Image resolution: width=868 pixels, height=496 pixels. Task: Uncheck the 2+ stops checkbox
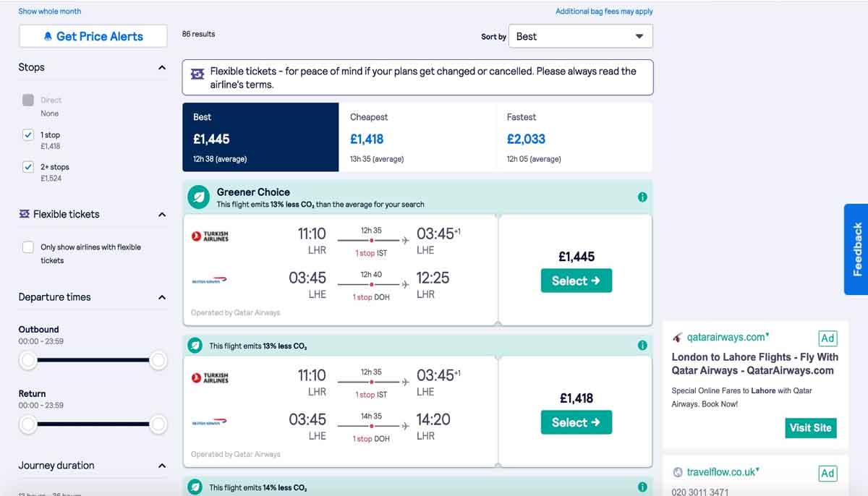click(x=28, y=166)
